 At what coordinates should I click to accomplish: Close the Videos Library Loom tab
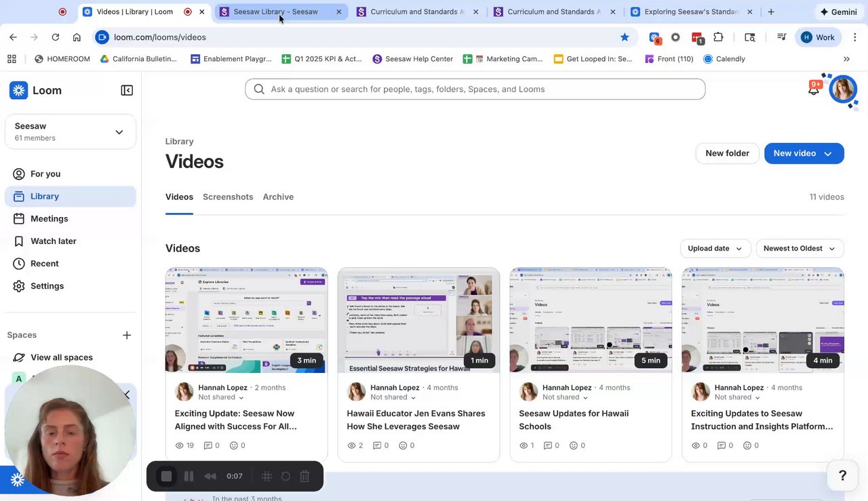(202, 12)
